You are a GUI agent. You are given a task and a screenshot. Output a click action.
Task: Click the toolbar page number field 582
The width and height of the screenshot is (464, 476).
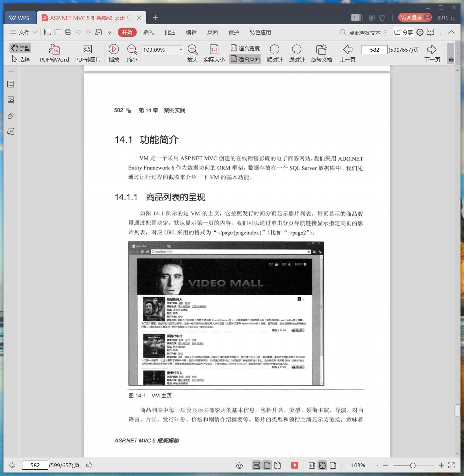pos(374,50)
